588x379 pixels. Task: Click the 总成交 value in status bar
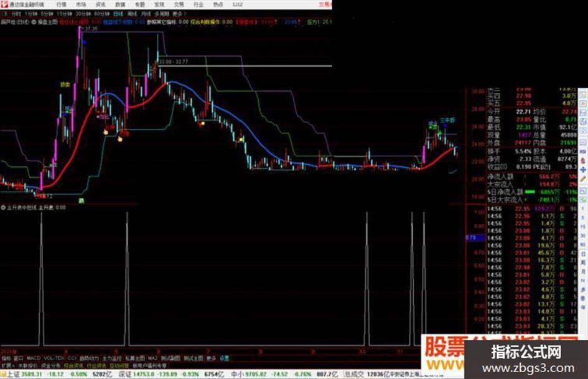point(378,374)
